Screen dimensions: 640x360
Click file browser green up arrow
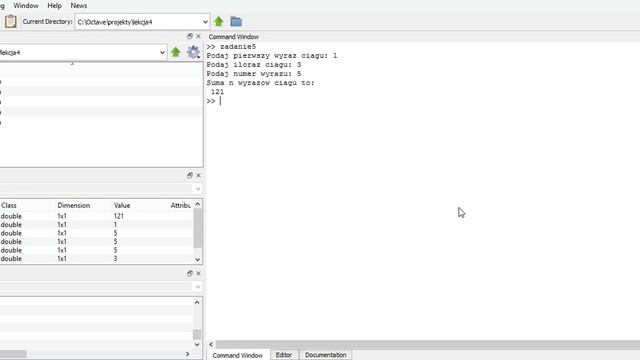click(176, 52)
